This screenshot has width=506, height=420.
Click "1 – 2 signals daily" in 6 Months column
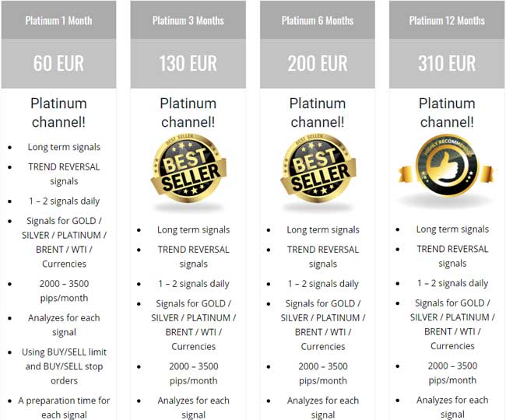323,284
